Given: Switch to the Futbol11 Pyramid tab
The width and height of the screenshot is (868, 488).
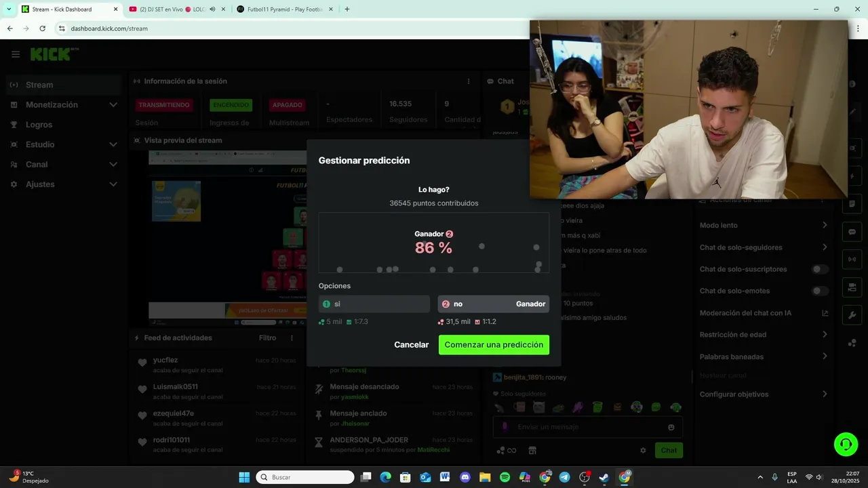Looking at the screenshot, I should pyautogui.click(x=285, y=9).
